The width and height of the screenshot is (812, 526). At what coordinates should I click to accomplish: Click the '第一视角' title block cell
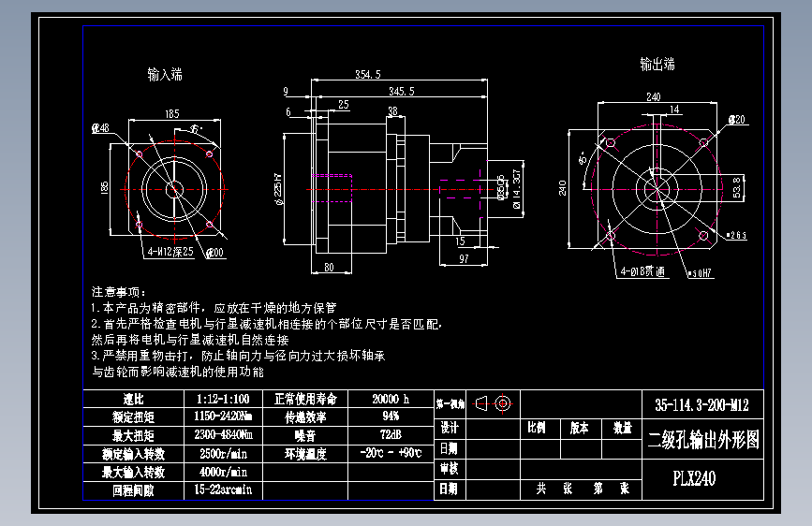[450, 403]
